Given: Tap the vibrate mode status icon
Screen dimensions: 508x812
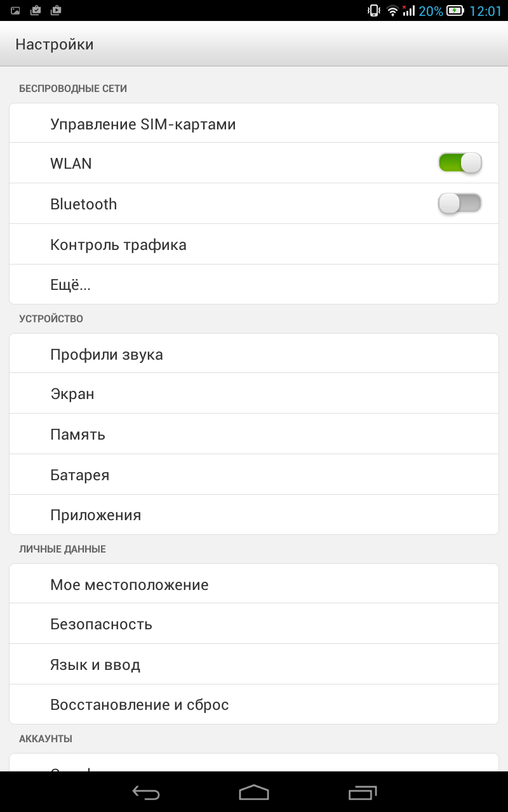Looking at the screenshot, I should pos(374,11).
